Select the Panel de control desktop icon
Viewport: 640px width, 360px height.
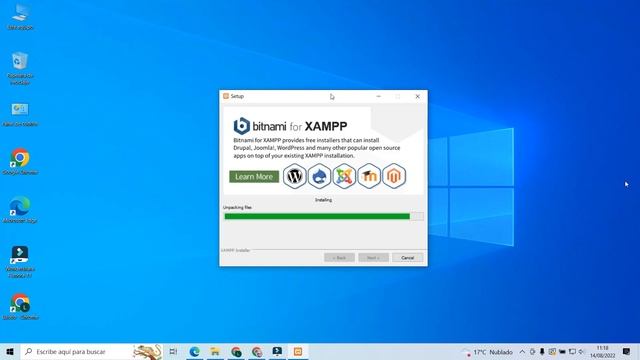coord(20,114)
